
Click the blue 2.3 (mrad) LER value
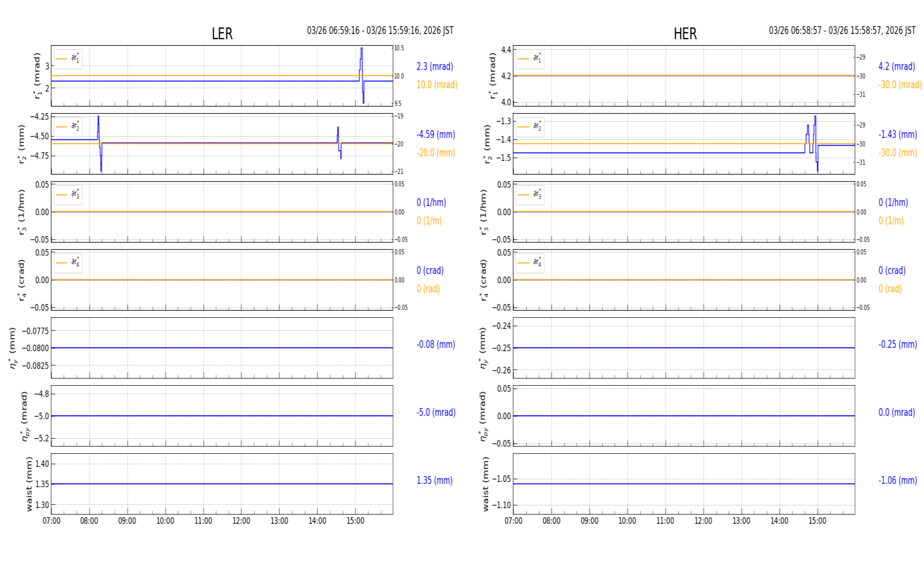[435, 67]
